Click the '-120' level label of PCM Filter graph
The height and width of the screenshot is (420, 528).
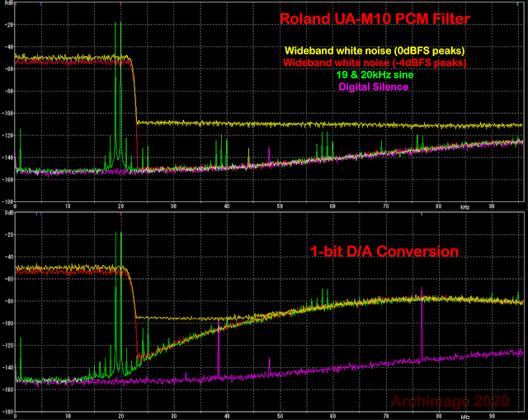point(7,135)
